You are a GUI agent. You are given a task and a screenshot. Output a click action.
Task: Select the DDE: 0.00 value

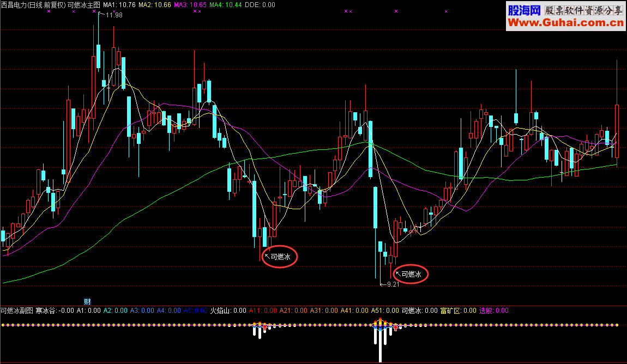[260, 5]
